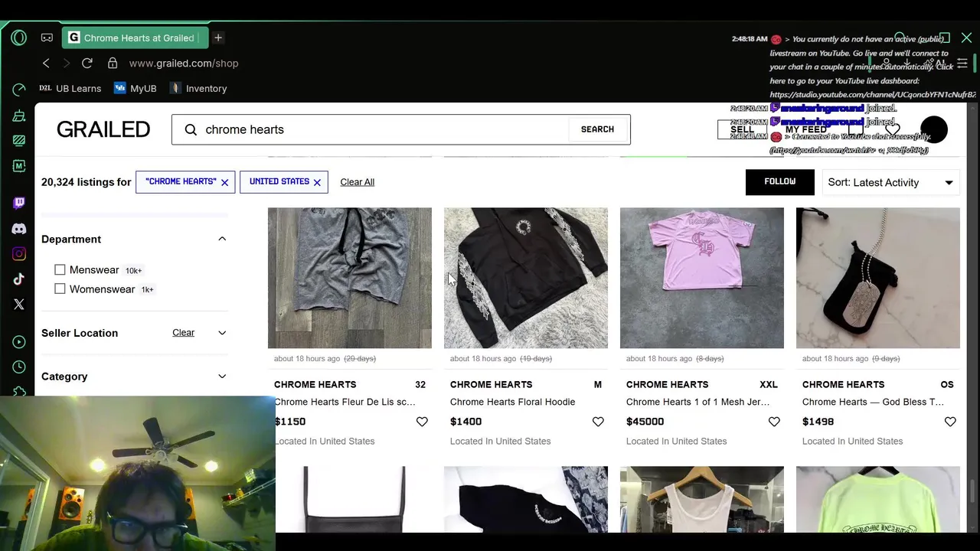Open GX Cleaner icon in sidebar
This screenshot has width=980, height=551.
click(x=19, y=116)
